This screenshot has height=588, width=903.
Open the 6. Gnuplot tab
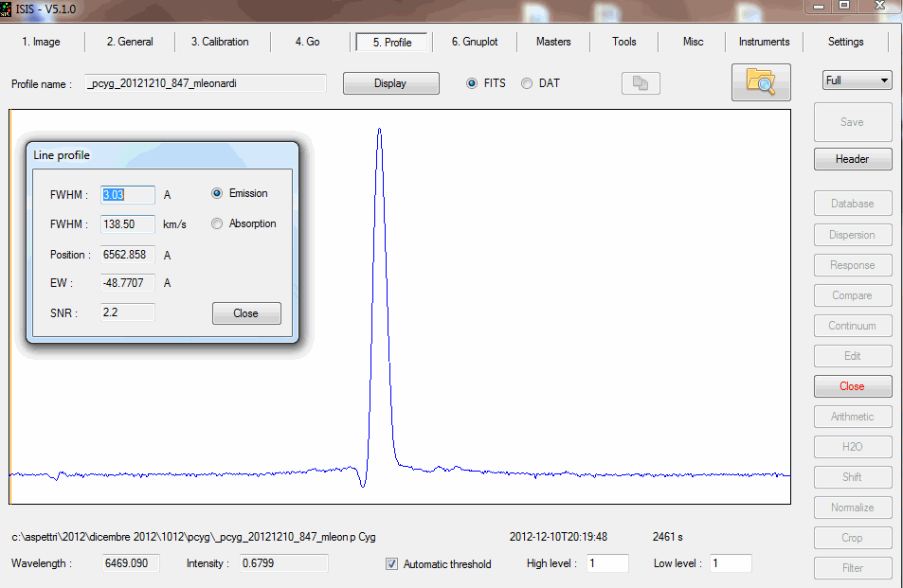487,42
